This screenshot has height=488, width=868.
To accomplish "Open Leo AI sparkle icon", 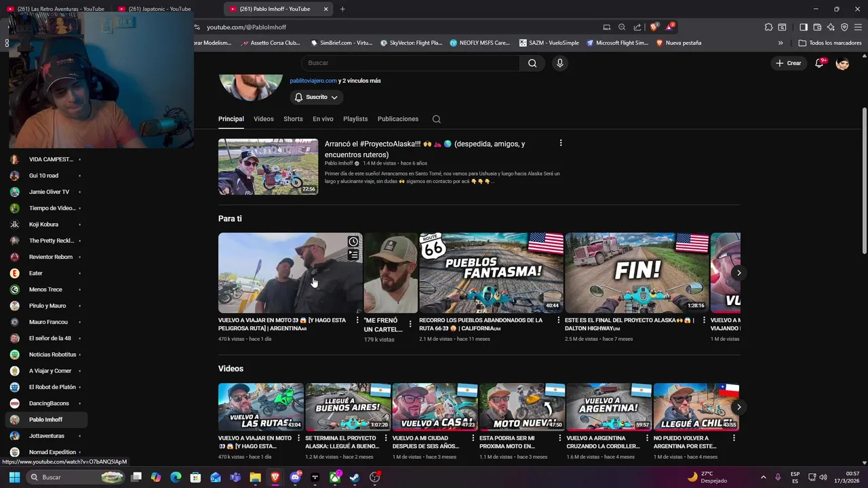I will point(831,27).
